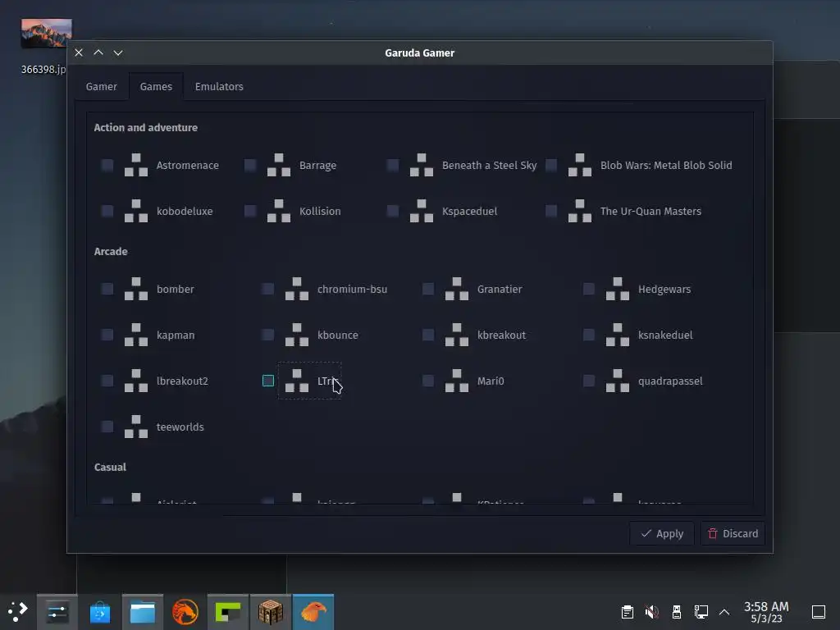Viewport: 840px width, 630px height.
Task: Check the kbreakout checkbox
Action: click(x=428, y=335)
